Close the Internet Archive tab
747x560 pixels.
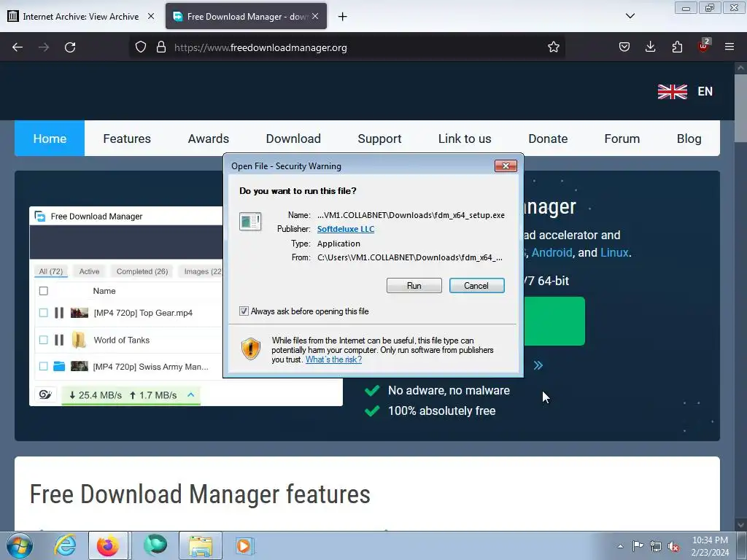point(150,16)
